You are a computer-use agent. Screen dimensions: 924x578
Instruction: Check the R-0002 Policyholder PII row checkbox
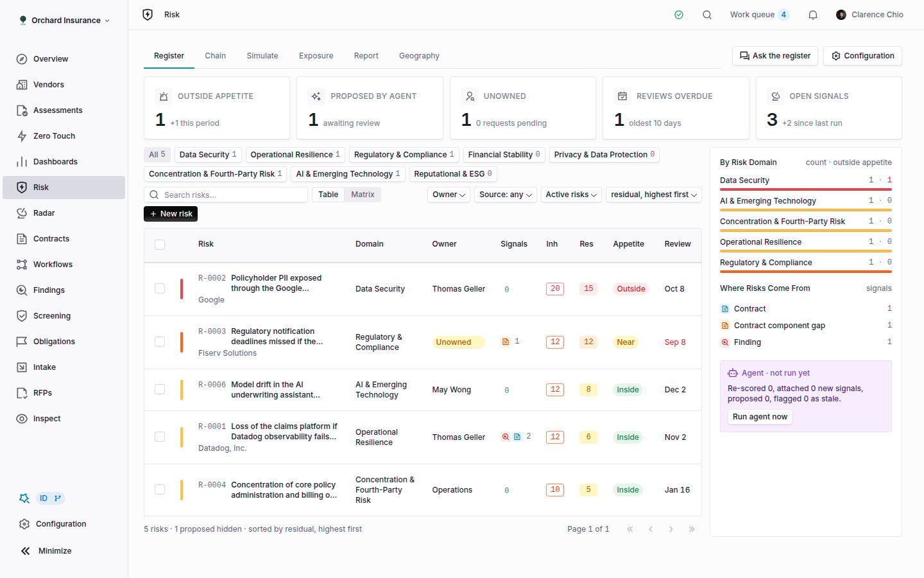(x=160, y=288)
